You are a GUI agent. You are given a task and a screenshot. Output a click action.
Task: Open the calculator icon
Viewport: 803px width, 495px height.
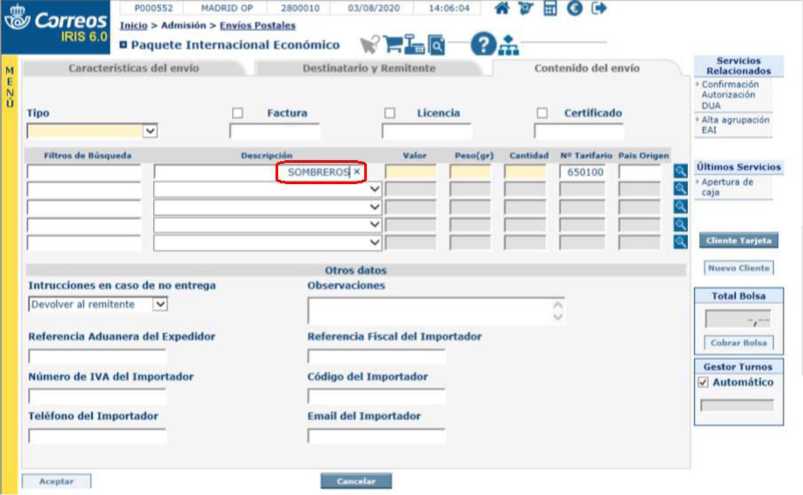point(550,9)
